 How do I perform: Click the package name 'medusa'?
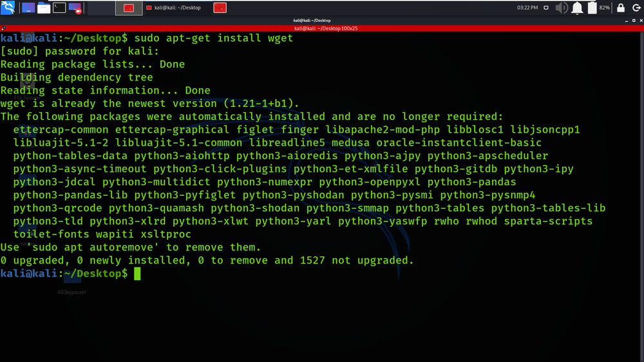click(350, 142)
